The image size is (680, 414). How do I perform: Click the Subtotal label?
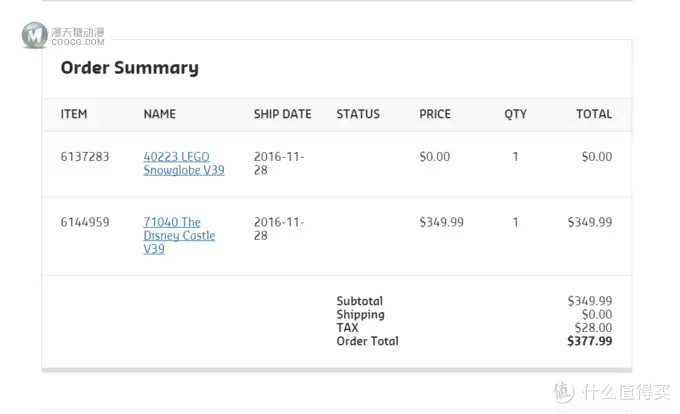(x=360, y=301)
